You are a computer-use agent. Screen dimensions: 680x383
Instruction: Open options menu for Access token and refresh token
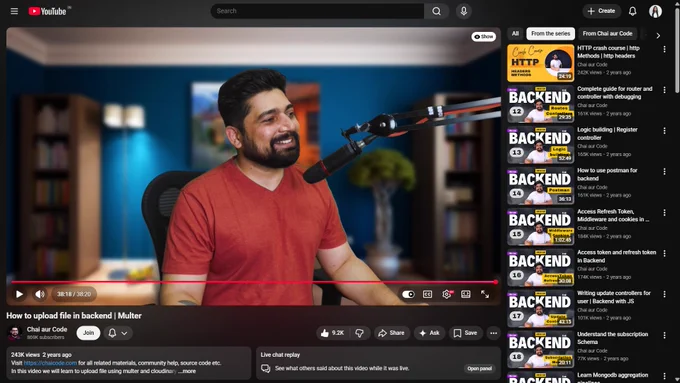coord(664,253)
